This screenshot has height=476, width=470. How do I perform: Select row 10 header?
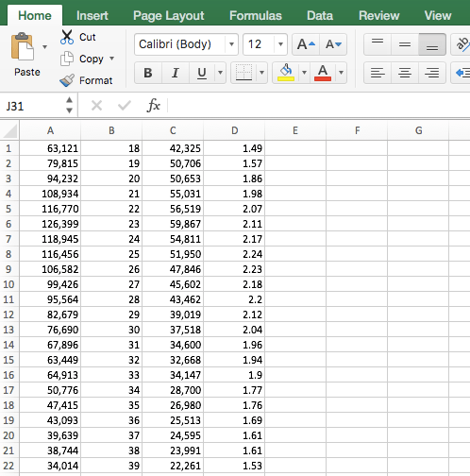click(x=9, y=284)
